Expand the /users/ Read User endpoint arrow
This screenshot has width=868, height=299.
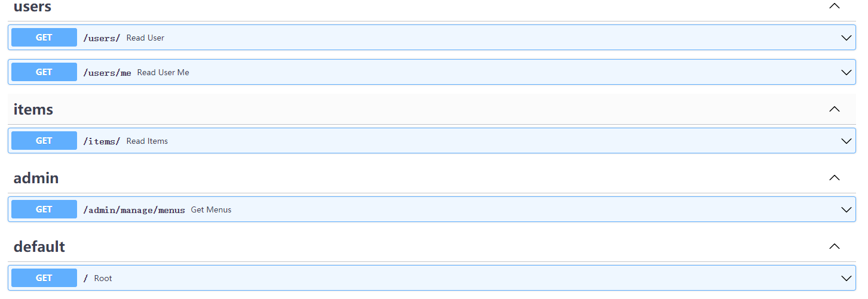click(x=846, y=38)
